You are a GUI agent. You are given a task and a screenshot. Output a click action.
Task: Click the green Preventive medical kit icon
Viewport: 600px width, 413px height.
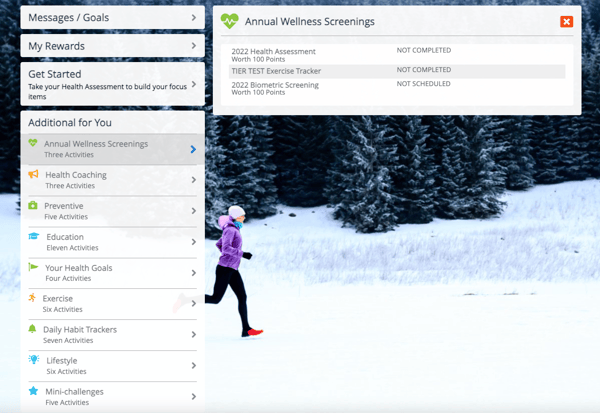[x=33, y=205]
